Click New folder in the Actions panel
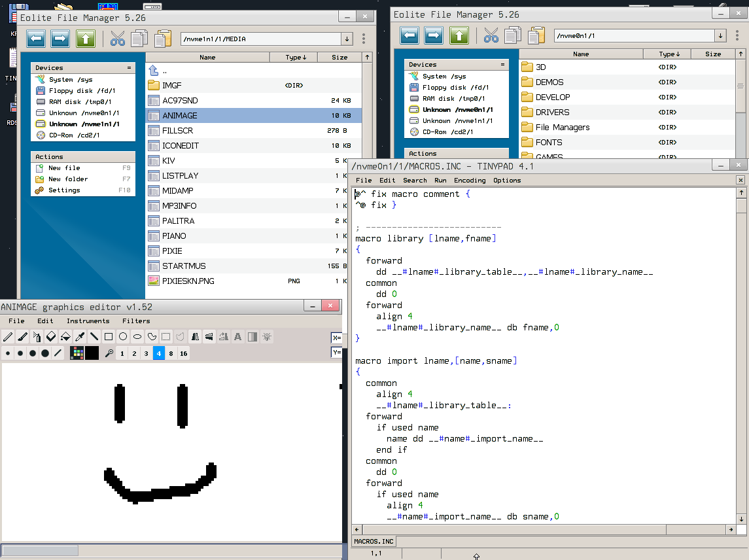This screenshot has width=749, height=560. (x=68, y=179)
